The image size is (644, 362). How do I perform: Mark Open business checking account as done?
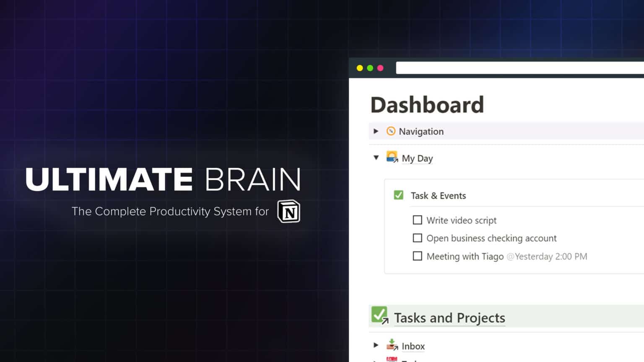417,238
